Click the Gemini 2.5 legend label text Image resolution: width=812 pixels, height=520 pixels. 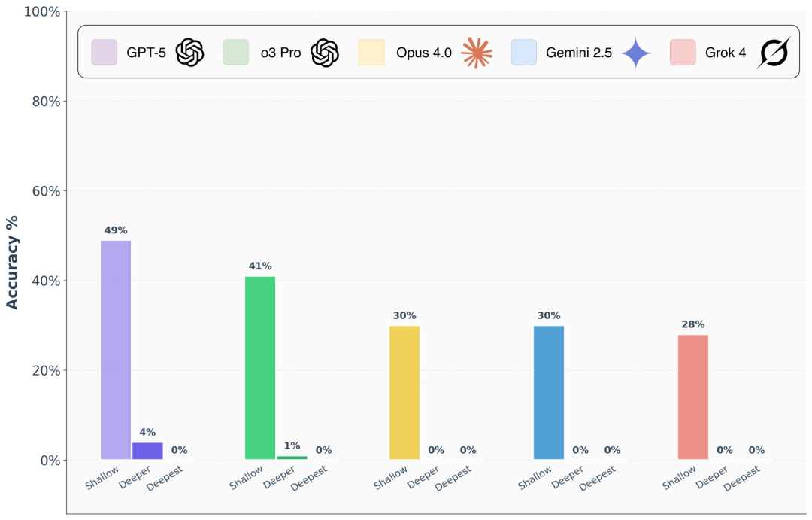pos(578,53)
